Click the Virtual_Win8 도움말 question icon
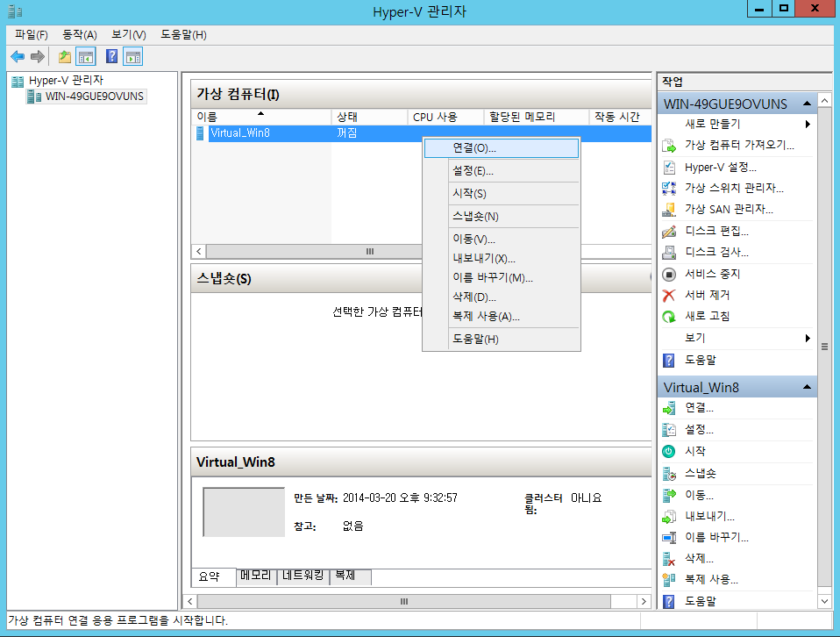 pyautogui.click(x=668, y=601)
